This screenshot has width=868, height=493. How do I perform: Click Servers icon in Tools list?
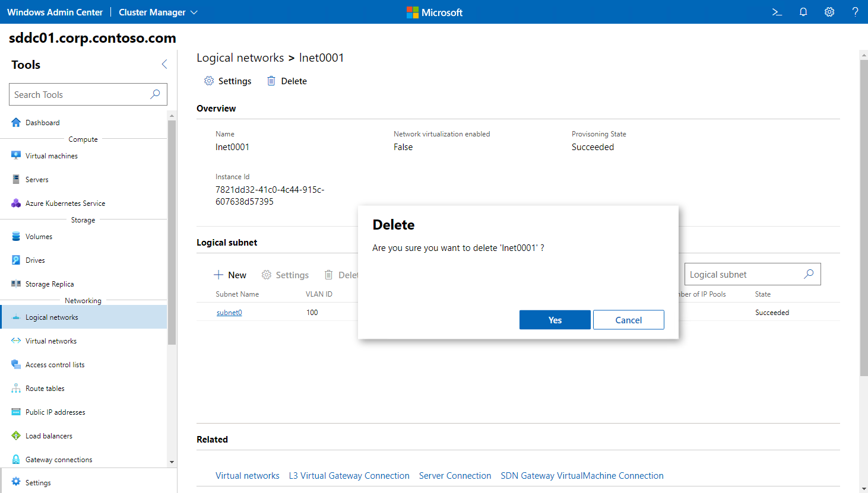coord(16,179)
